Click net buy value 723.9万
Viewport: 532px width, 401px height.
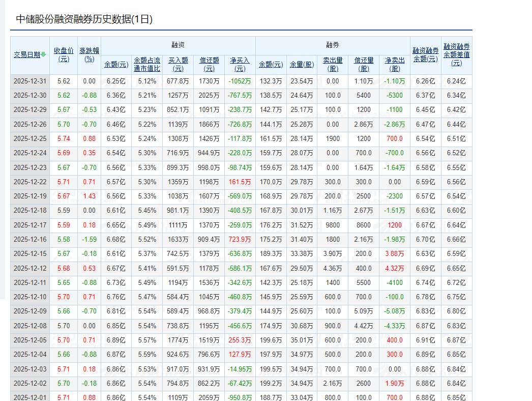(240, 239)
